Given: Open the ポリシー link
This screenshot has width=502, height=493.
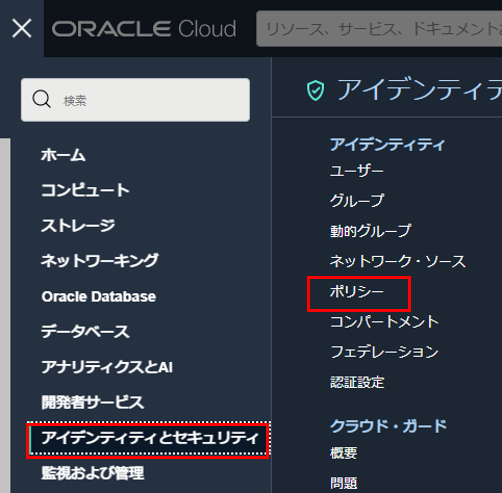Looking at the screenshot, I should tap(357, 292).
